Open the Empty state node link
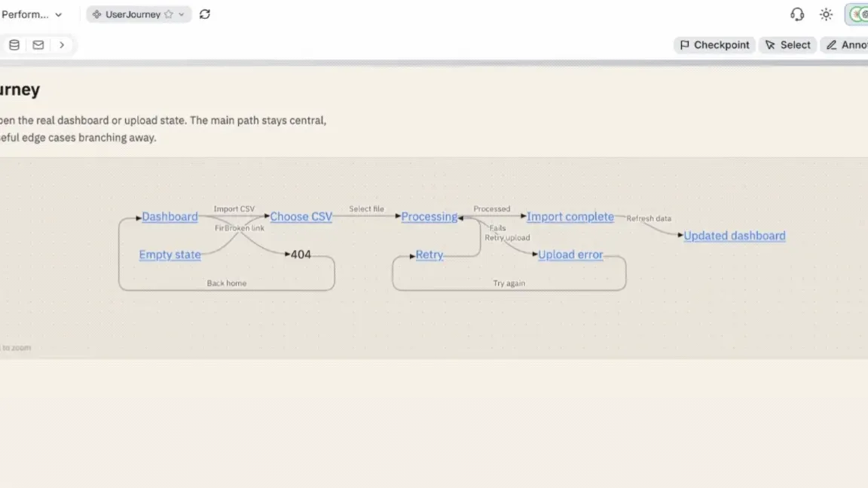This screenshot has width=868, height=488. [170, 255]
